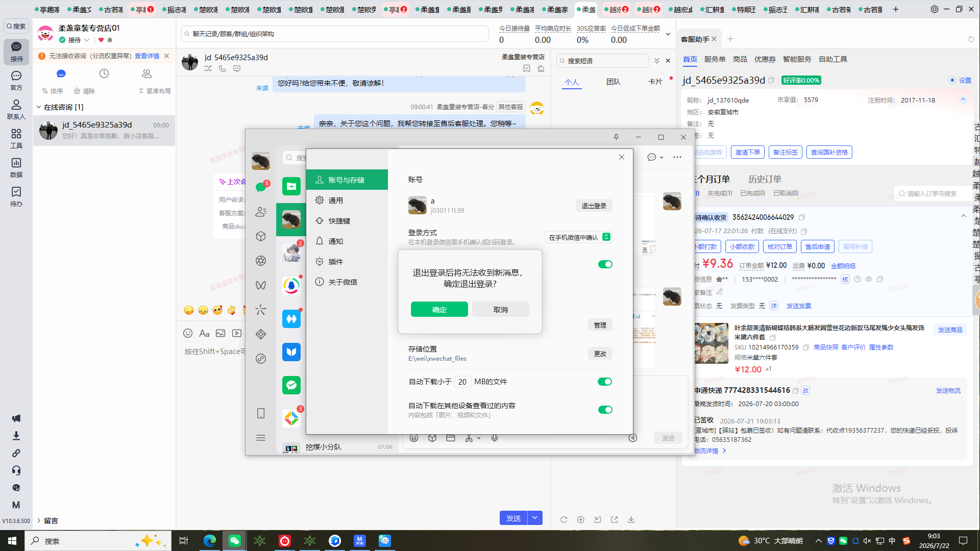Expand the 在线咨询 [1] conversation group
The width and height of the screenshot is (980, 551).
pyautogui.click(x=39, y=107)
